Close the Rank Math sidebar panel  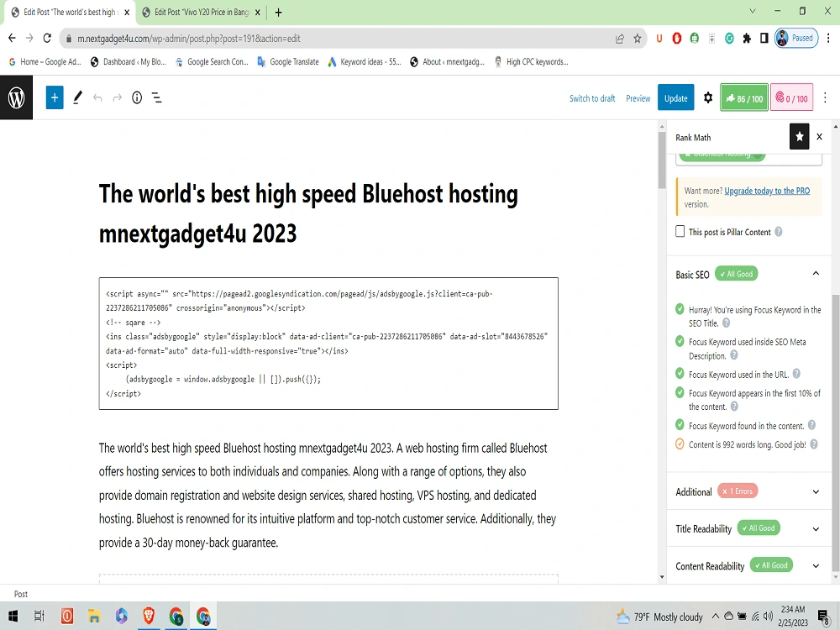pos(819,137)
